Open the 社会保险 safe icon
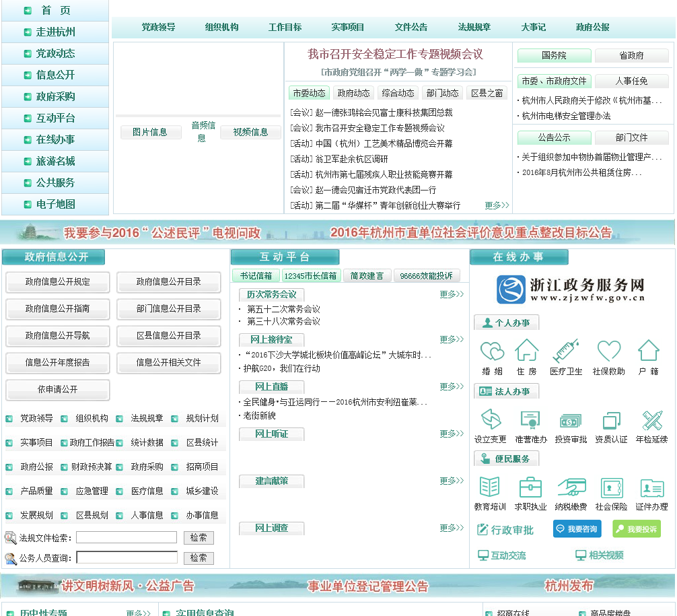The height and width of the screenshot is (616, 677). (611, 488)
